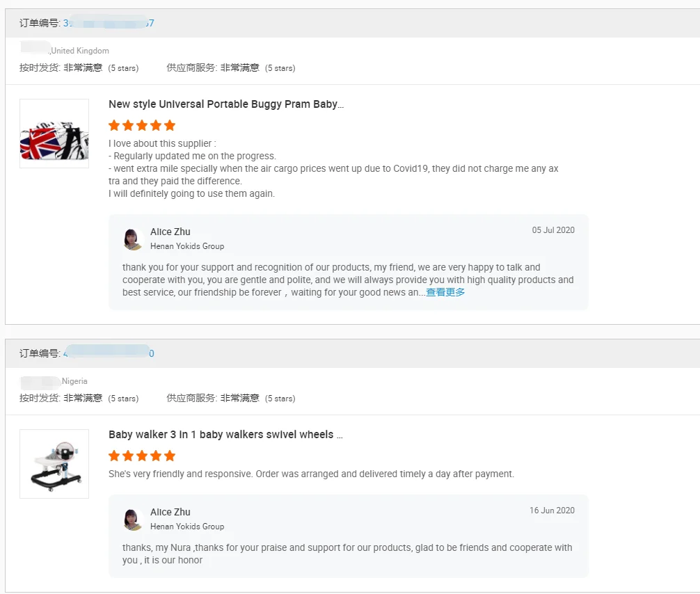Click Henan Yokids Group in the 05 Jul reply
Viewport: 700px width, 594px height.
point(187,246)
